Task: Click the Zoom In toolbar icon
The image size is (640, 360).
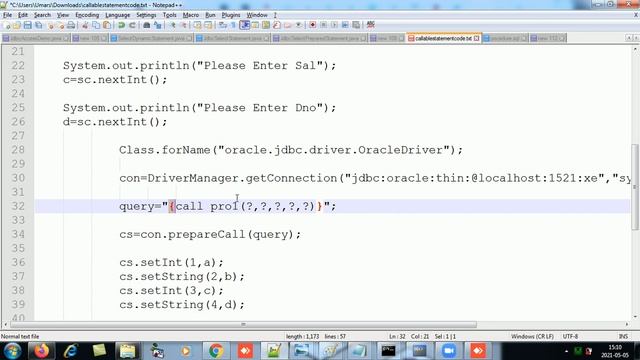Action: click(173, 25)
